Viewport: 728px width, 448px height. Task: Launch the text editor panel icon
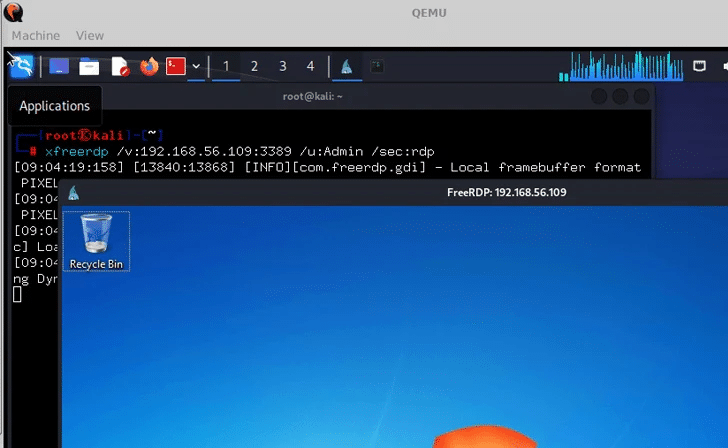tap(120, 66)
